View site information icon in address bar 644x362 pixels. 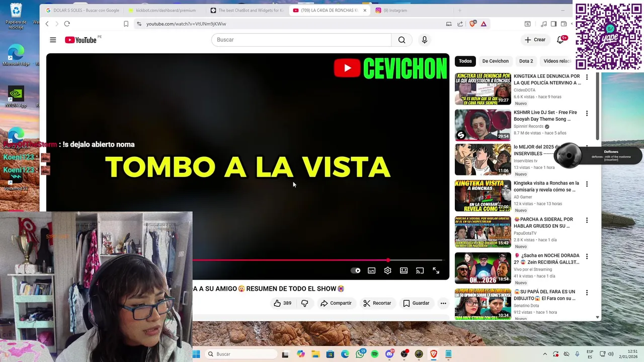pyautogui.click(x=139, y=24)
